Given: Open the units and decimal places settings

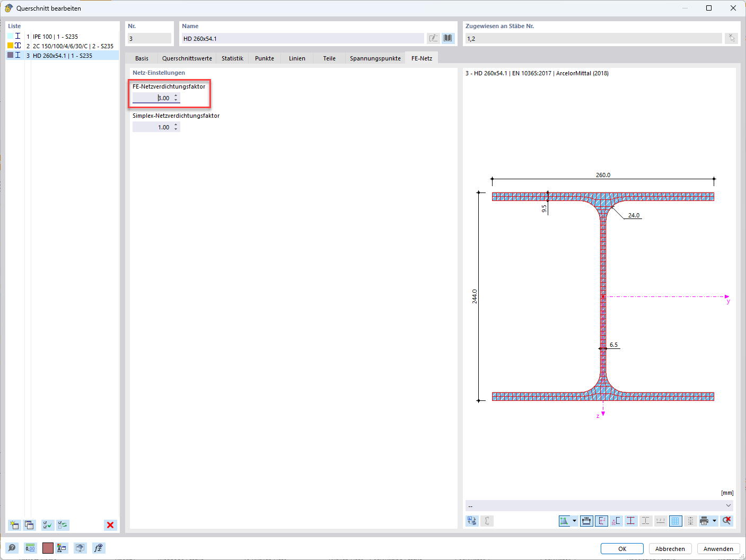Looking at the screenshot, I should click(x=30, y=548).
